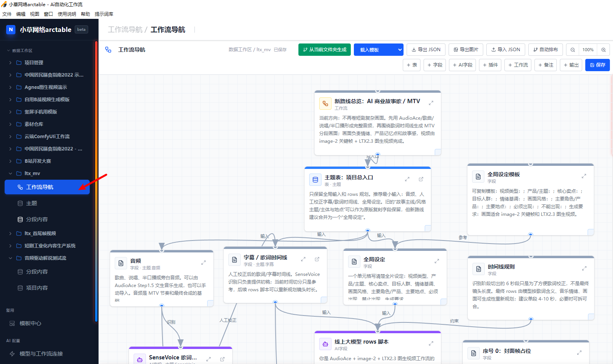Select 项目内容 table in sidebar
The height and width of the screenshot is (364, 613).
(47, 288)
